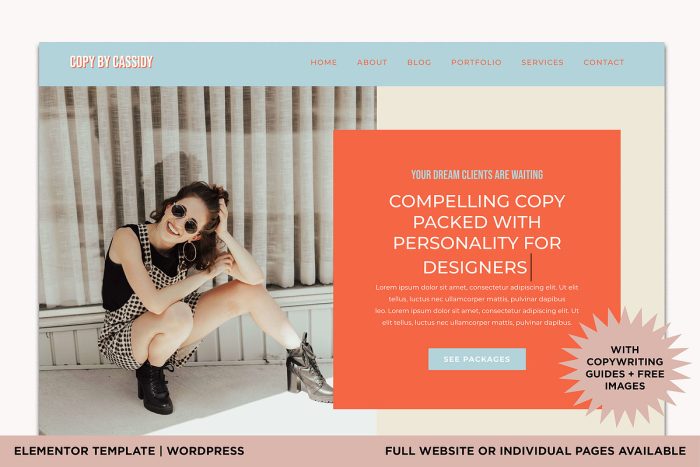Open the Home navigation link
This screenshot has height=467, width=700.
click(324, 63)
